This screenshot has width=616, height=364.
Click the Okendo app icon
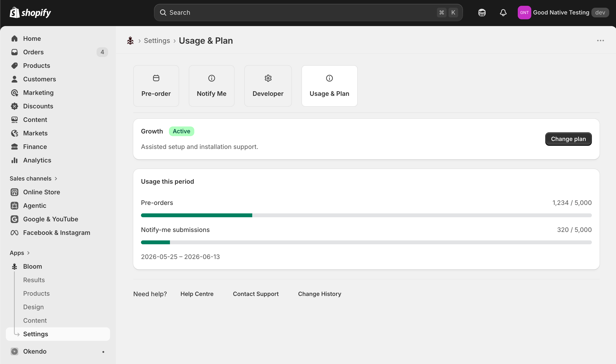(x=14, y=351)
